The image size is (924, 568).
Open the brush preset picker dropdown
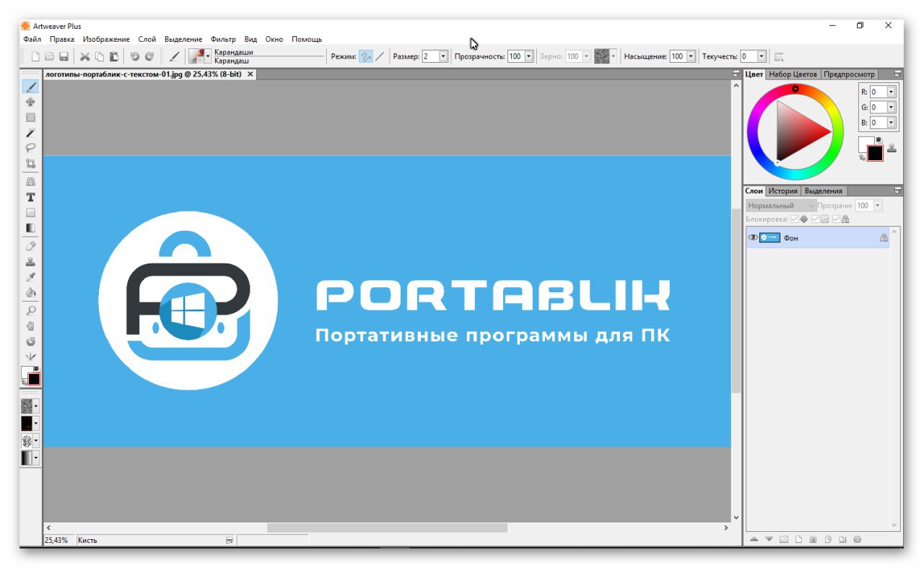coord(208,56)
